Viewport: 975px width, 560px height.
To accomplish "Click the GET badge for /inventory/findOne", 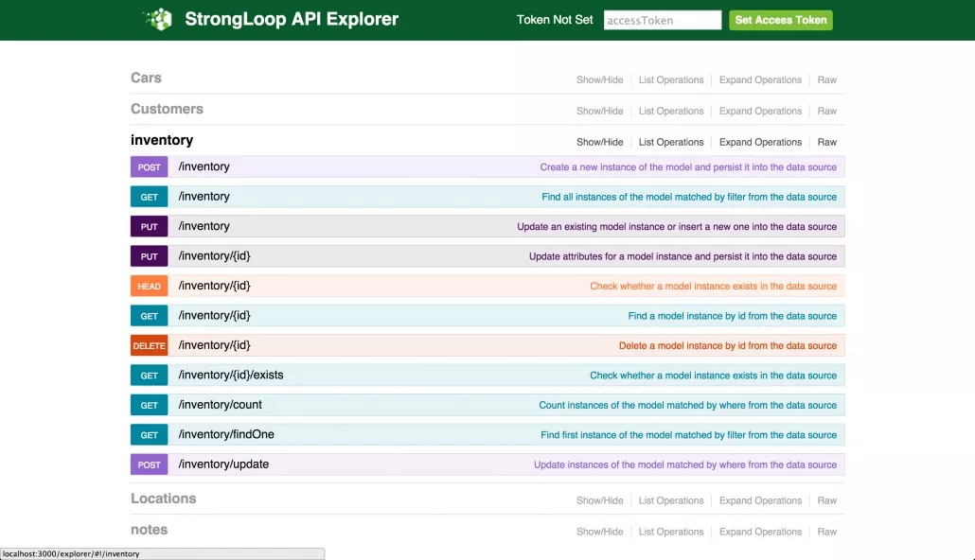I will point(149,435).
